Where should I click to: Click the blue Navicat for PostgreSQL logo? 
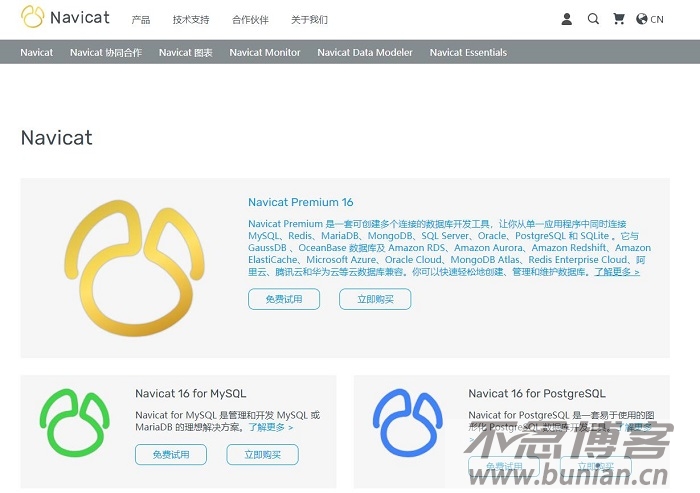tap(408, 423)
